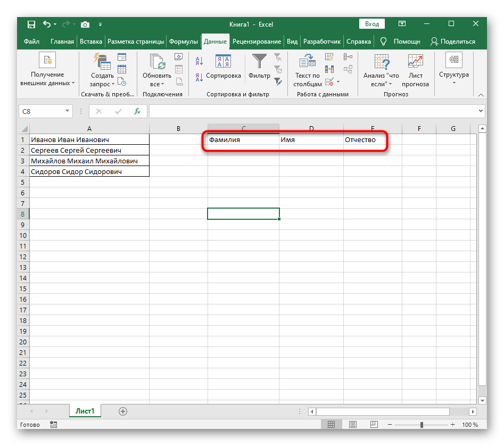Switch to the Insert ribbon tab
The width and height of the screenshot is (504, 446).
click(90, 42)
